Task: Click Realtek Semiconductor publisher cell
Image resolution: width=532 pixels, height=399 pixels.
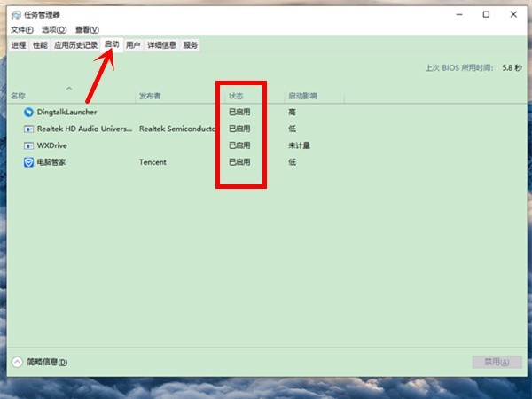Action: (177, 129)
